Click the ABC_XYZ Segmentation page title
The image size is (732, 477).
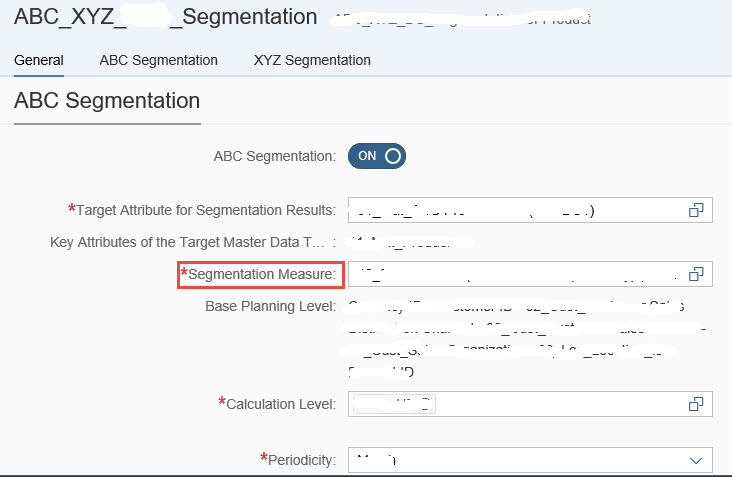[x=166, y=17]
